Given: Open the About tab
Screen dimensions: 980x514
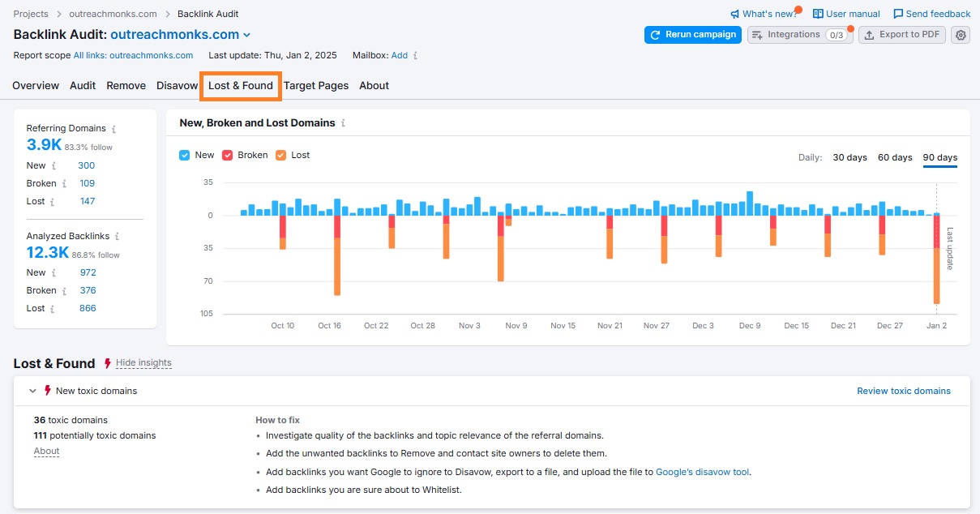Looking at the screenshot, I should tap(374, 85).
